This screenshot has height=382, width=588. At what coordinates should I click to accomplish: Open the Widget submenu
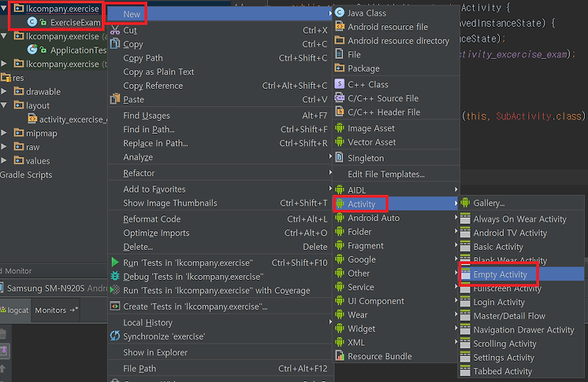[395, 329]
